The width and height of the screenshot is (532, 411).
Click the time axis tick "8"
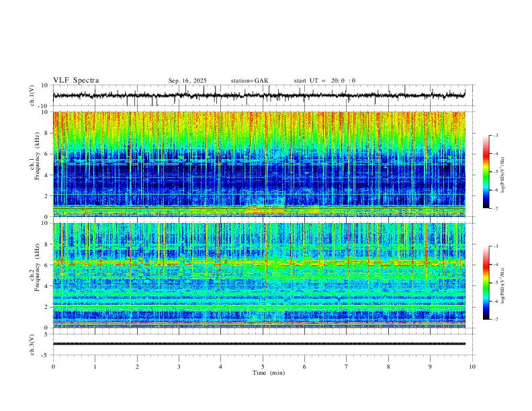pos(388,367)
